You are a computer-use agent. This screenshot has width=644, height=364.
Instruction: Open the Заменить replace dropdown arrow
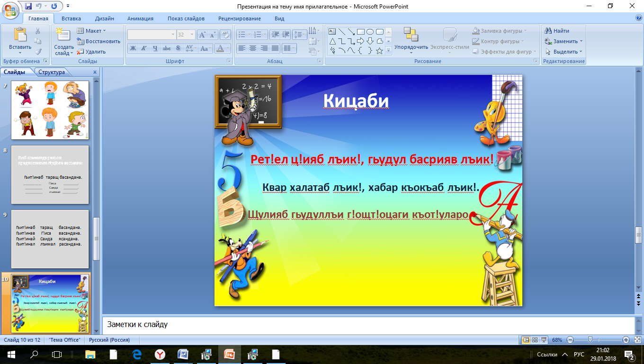(x=581, y=41)
